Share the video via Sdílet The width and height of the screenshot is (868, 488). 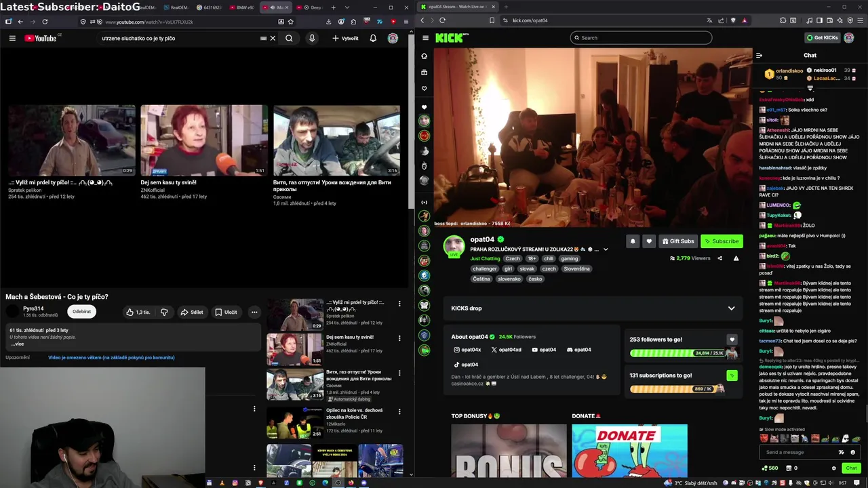[x=192, y=312]
